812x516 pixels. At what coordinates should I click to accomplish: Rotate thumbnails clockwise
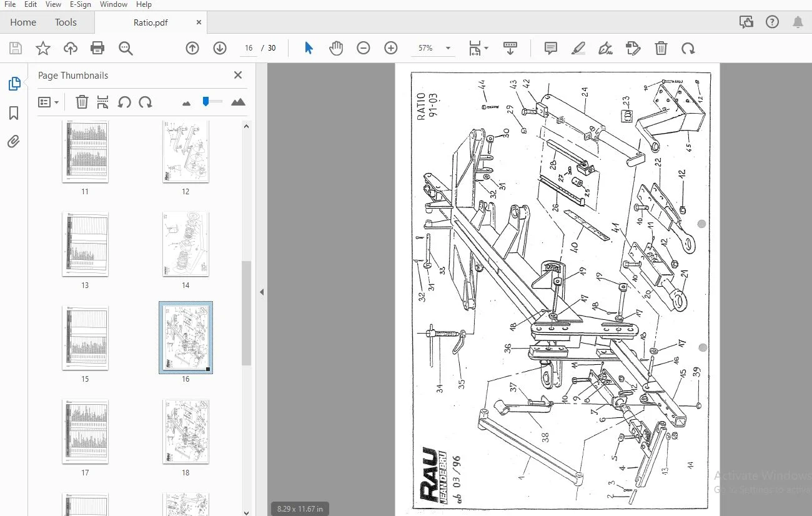coord(146,102)
